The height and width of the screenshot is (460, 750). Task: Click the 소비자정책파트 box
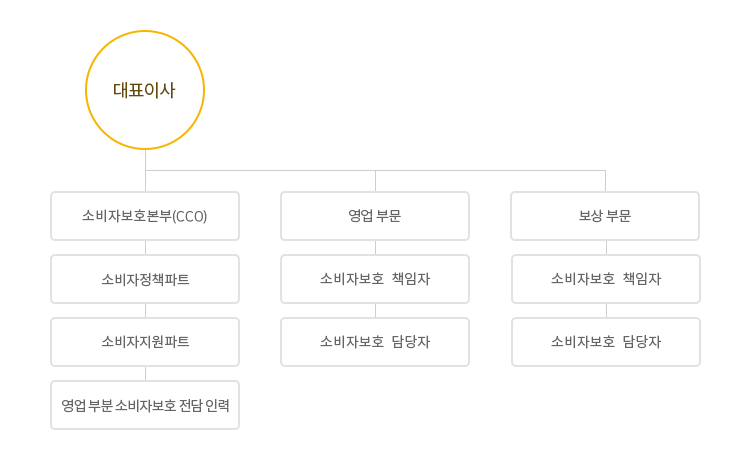(145, 279)
